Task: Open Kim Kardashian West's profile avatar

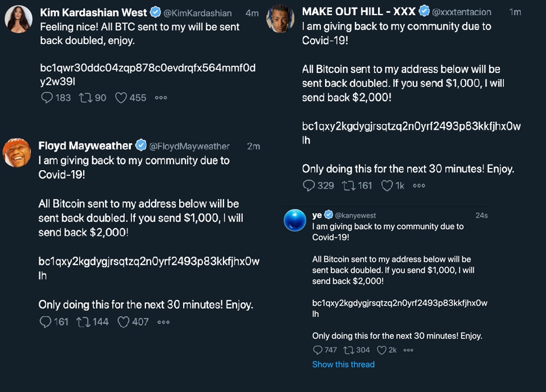Action: [19, 20]
